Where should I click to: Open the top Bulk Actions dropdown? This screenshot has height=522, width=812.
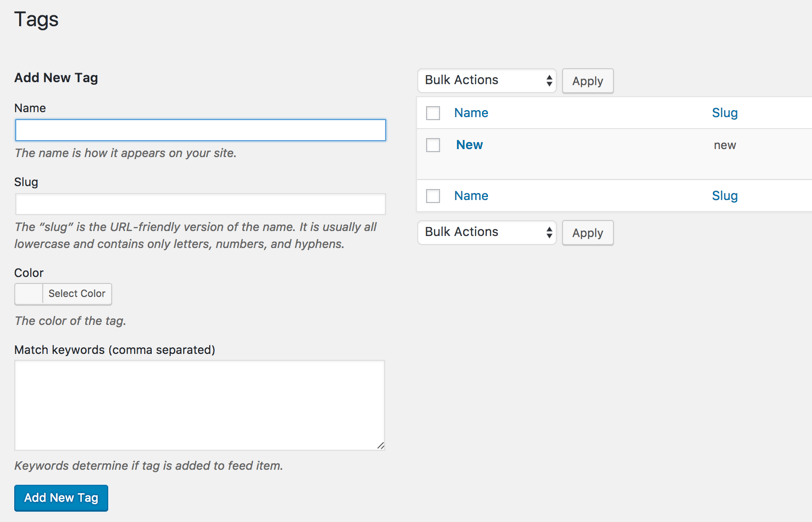coord(487,81)
